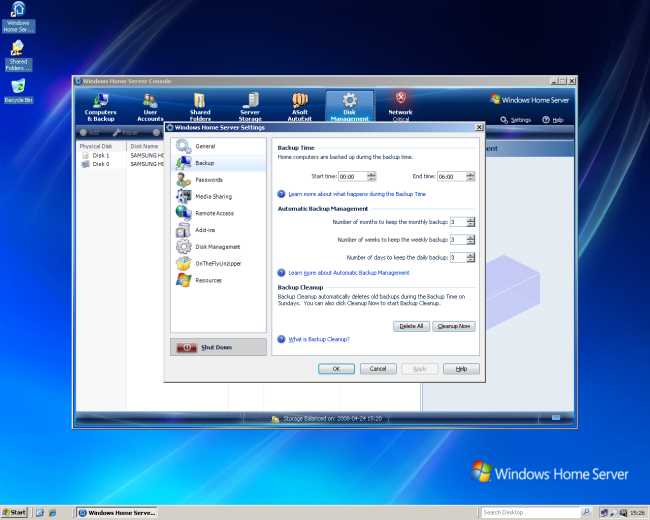Click status indicator icon in console status bar
The image size is (650, 520).
click(x=556, y=418)
